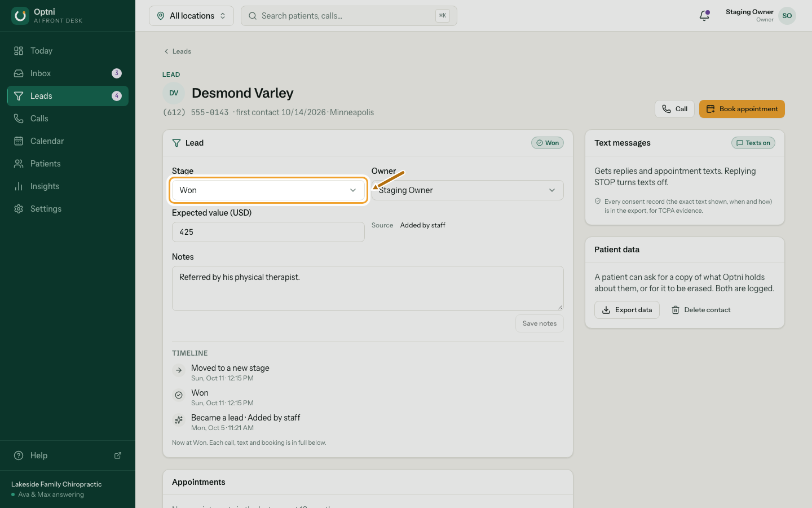Click the Texts on badge

[753, 143]
